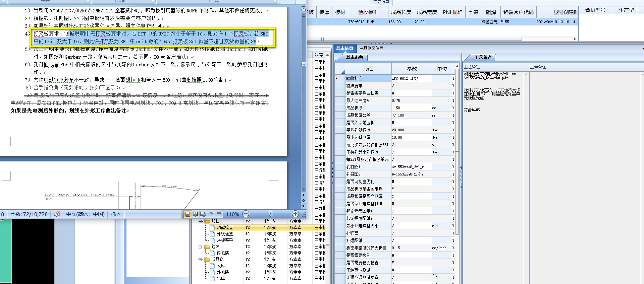Collapse the 成品仓 tree node
Image resolution: width=644 pixels, height=284 pixels.
point(200,260)
